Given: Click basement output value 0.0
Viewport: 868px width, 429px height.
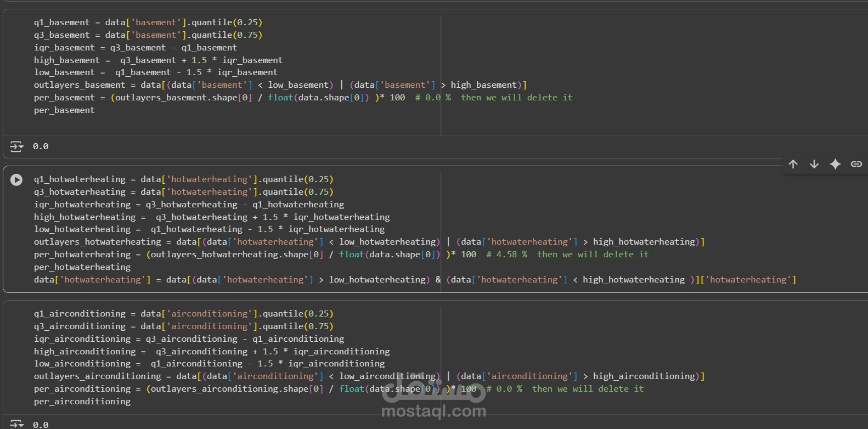Looking at the screenshot, I should click(41, 146).
